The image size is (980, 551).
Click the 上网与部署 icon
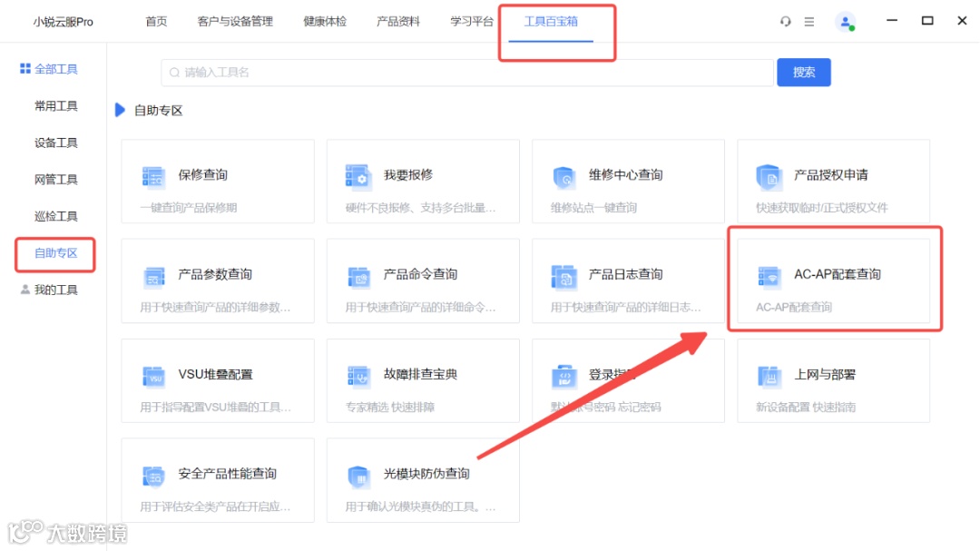(x=769, y=377)
